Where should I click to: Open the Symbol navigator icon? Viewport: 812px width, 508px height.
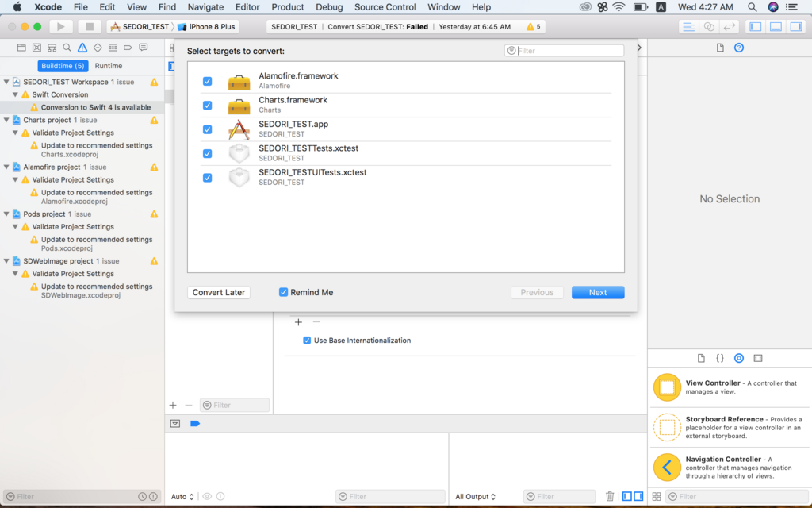tap(52, 48)
